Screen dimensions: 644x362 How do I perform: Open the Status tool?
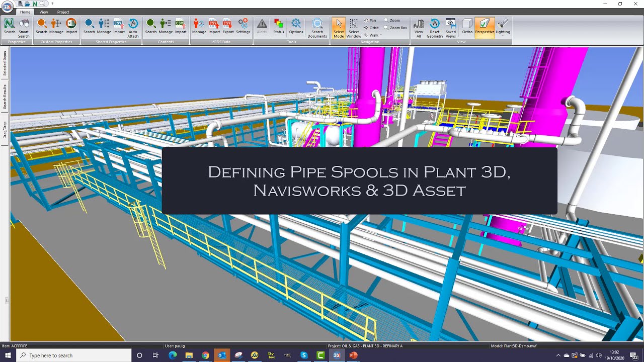coord(279,27)
